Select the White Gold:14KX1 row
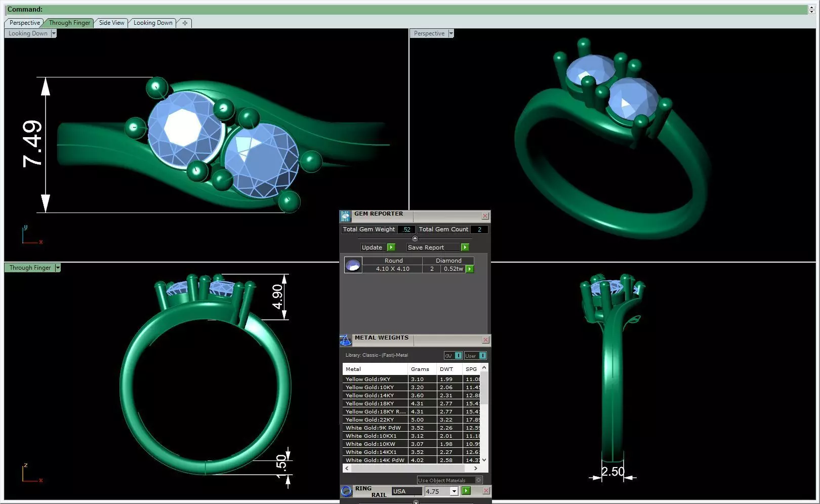 tap(412, 452)
